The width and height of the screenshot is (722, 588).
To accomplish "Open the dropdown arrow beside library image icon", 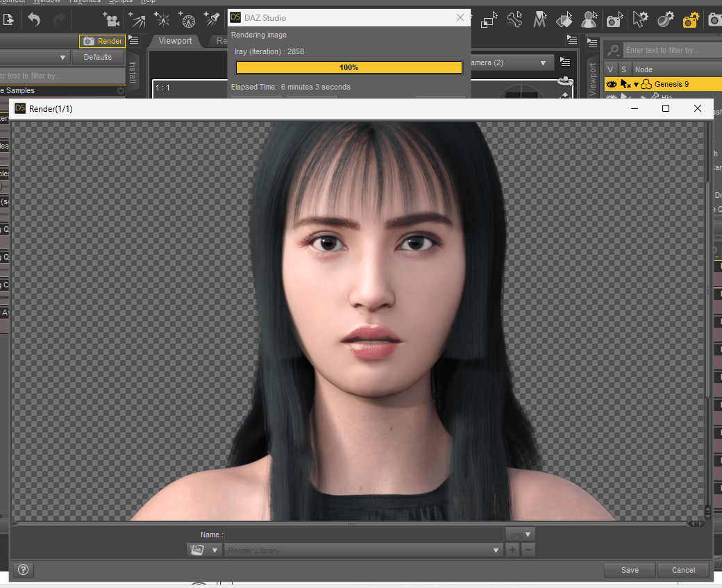I will 215,551.
